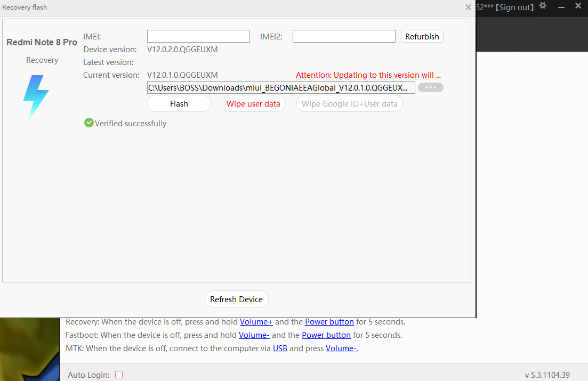Image resolution: width=588 pixels, height=381 pixels.
Task: Open settings via the gear icon
Action: click(x=543, y=6)
